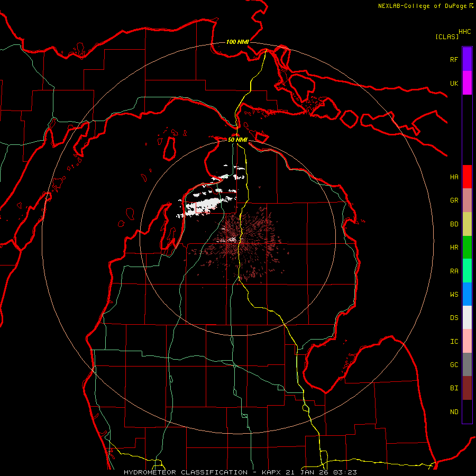Image resolution: width=476 pixels, height=476 pixels.
Task: Select the BI brown legend swatch
Action: (467, 388)
